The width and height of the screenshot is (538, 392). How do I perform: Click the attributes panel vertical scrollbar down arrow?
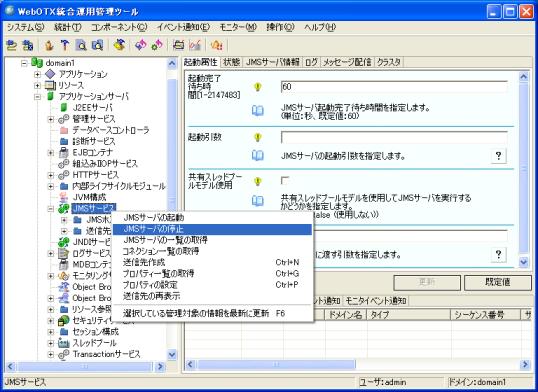click(x=523, y=262)
